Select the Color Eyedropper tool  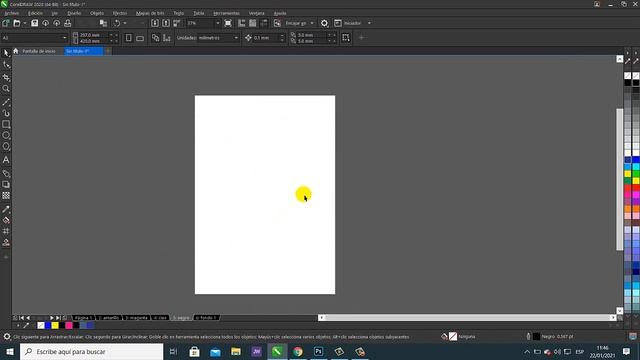[x=6, y=209]
